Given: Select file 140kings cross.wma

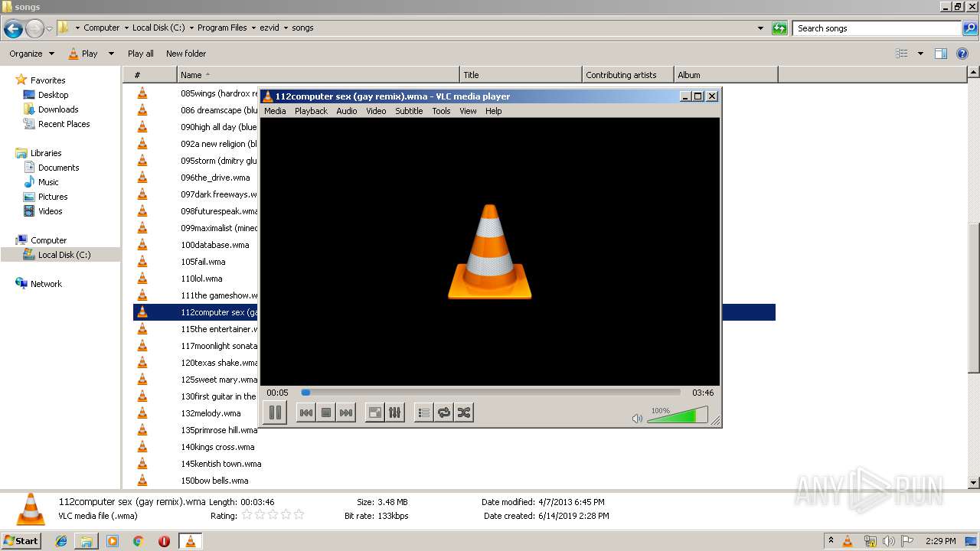Looking at the screenshot, I should point(217,447).
